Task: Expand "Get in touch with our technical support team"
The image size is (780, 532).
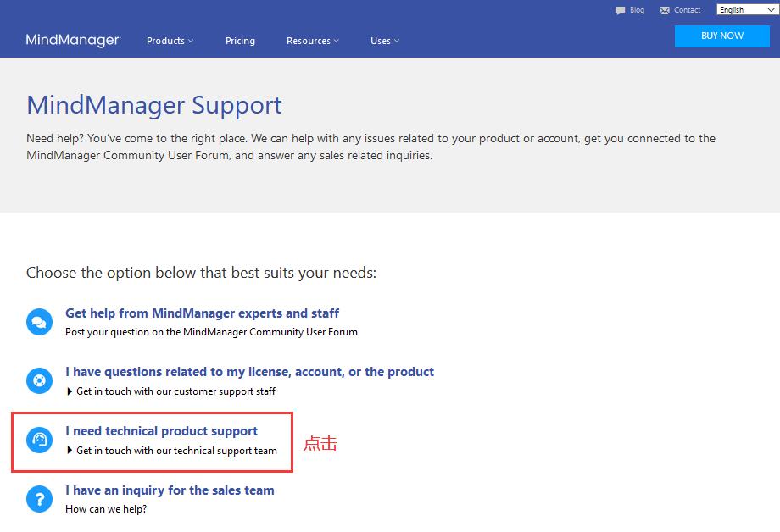Action: [x=175, y=451]
